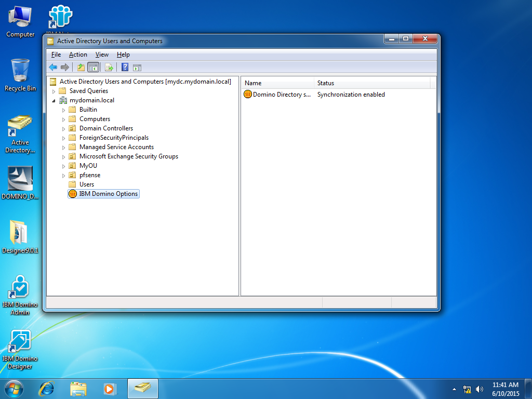
Task: Open the Action menu
Action: click(x=78, y=55)
